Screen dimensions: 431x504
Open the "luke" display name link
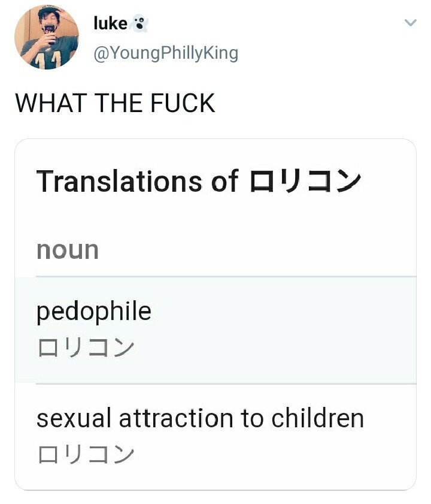[x=111, y=23]
